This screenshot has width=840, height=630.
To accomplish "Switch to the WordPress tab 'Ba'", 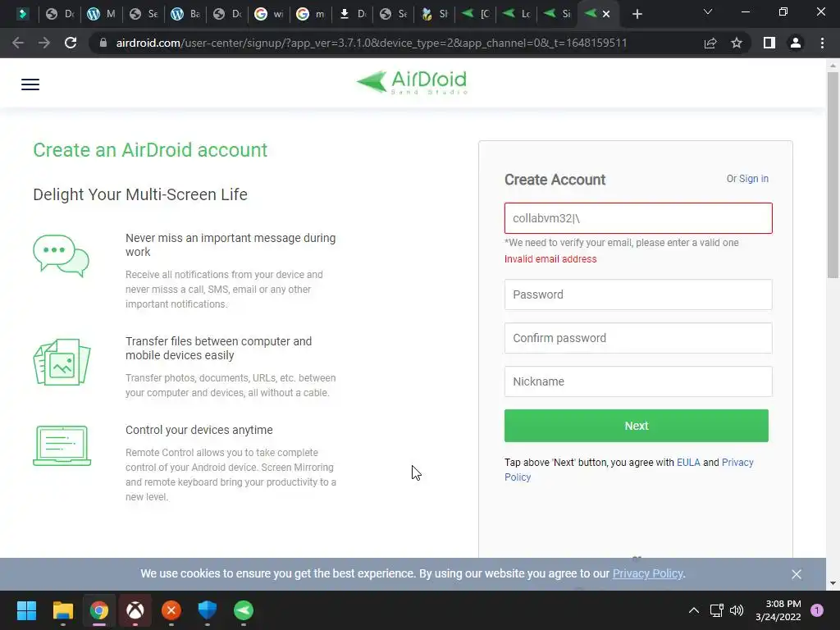I will pyautogui.click(x=185, y=14).
